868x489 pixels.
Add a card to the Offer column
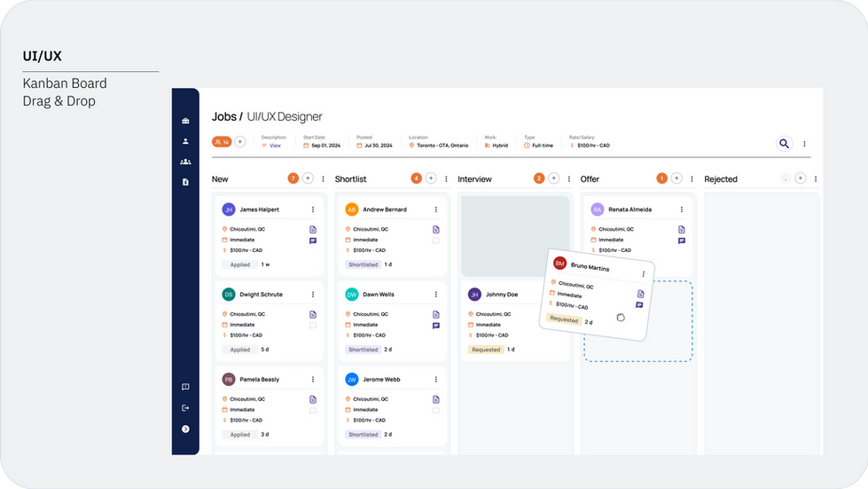676,178
